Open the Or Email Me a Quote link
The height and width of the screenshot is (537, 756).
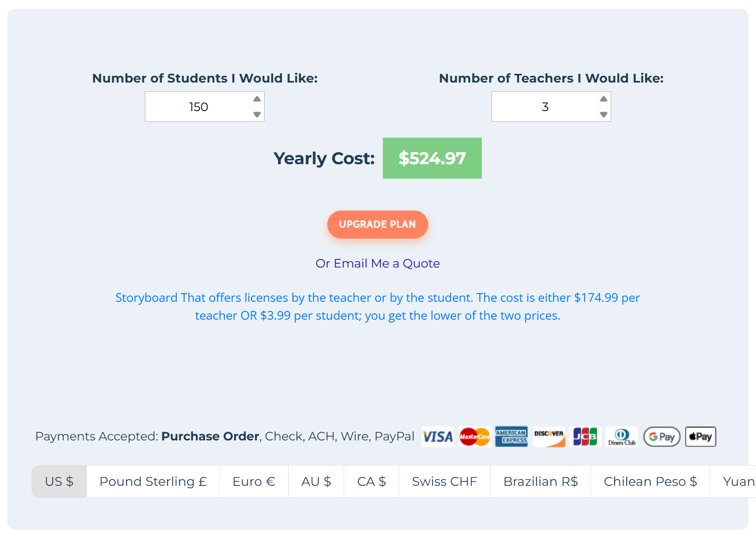(378, 263)
